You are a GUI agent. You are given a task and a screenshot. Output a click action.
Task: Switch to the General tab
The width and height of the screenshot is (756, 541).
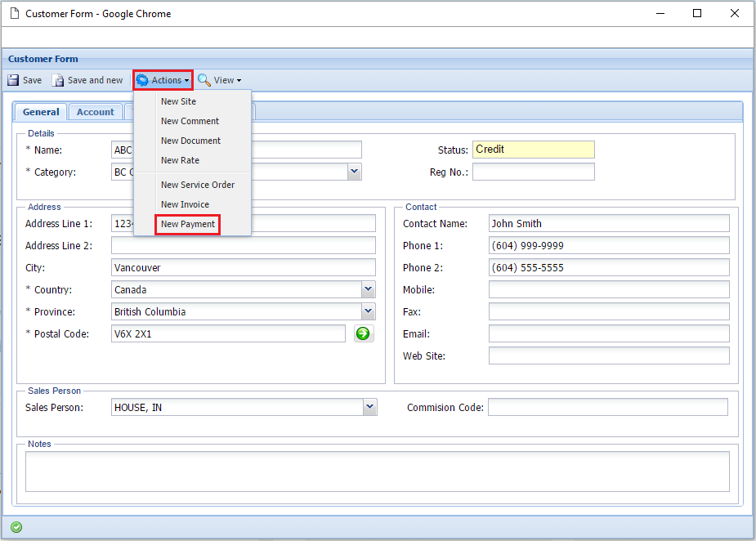[x=41, y=112]
